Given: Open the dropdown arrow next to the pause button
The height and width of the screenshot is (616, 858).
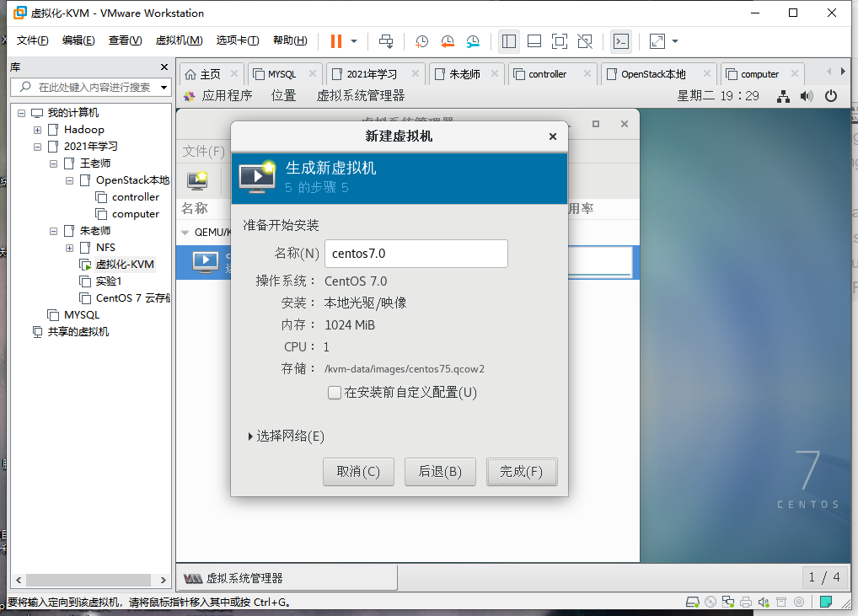Looking at the screenshot, I should point(354,41).
